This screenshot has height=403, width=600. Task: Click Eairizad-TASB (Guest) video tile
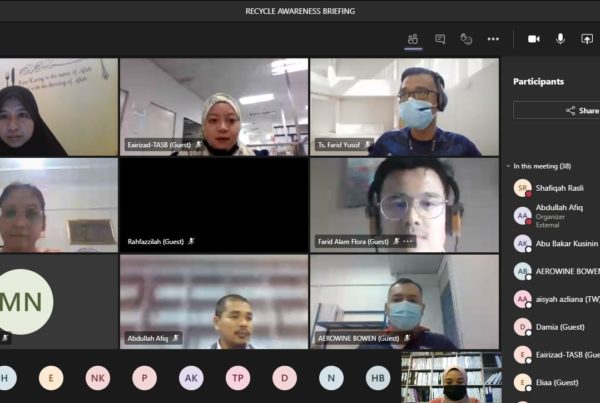[214, 107]
